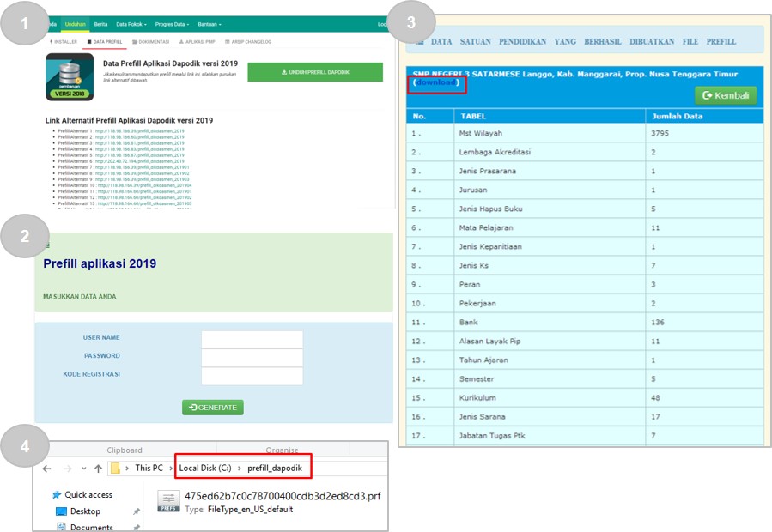Select the Alasan Layak Pip row
This screenshot has width=772, height=532.
585,341
